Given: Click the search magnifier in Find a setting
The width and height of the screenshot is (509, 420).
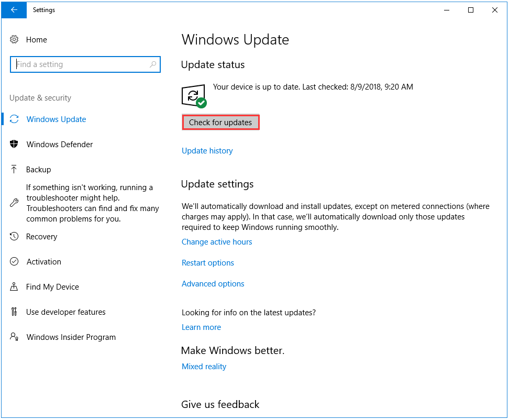Looking at the screenshot, I should pyautogui.click(x=152, y=64).
